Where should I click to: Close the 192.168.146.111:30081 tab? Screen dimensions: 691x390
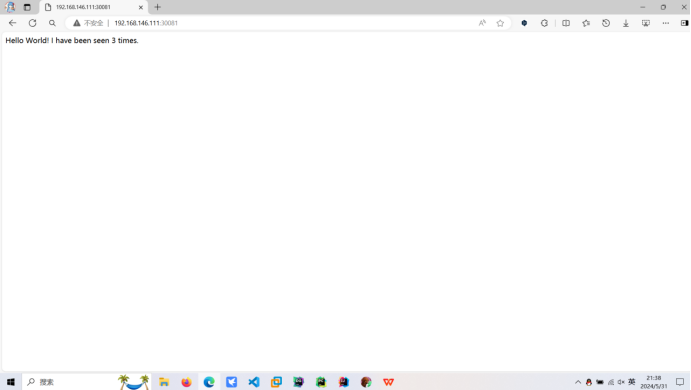pyautogui.click(x=141, y=7)
